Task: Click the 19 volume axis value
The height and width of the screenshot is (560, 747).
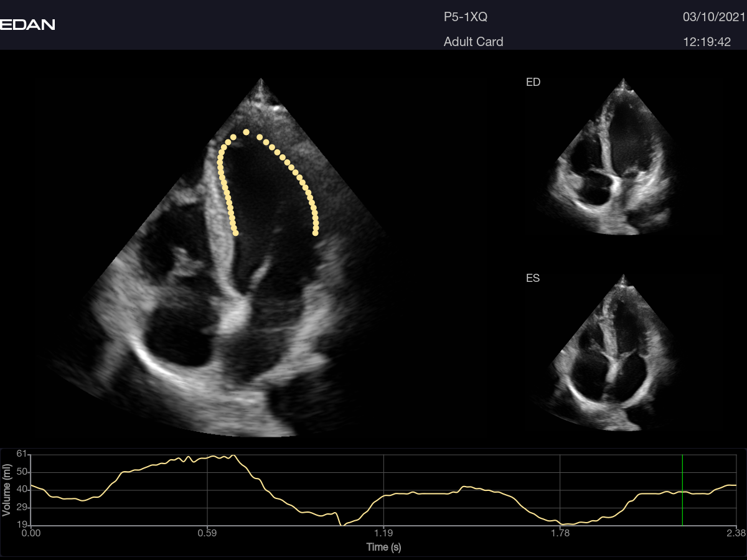Action: (22, 525)
